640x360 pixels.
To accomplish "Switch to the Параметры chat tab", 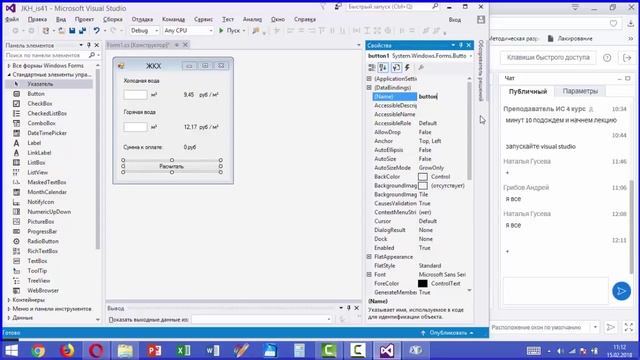I will point(580,91).
